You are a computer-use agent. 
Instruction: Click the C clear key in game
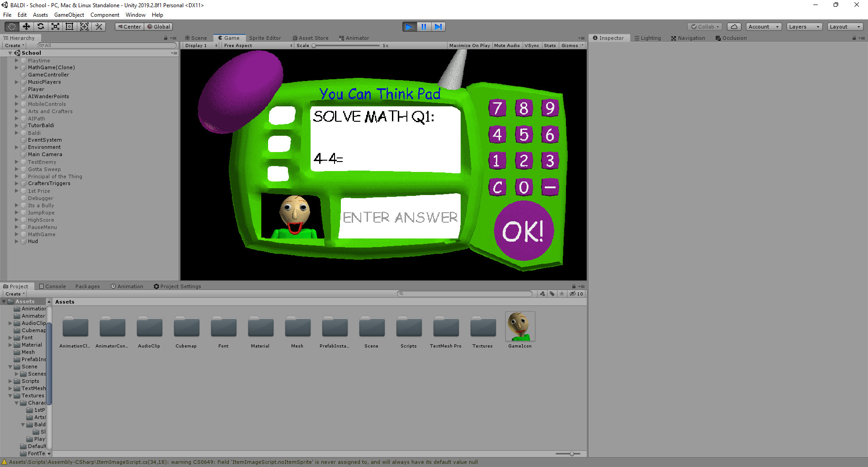(x=497, y=187)
